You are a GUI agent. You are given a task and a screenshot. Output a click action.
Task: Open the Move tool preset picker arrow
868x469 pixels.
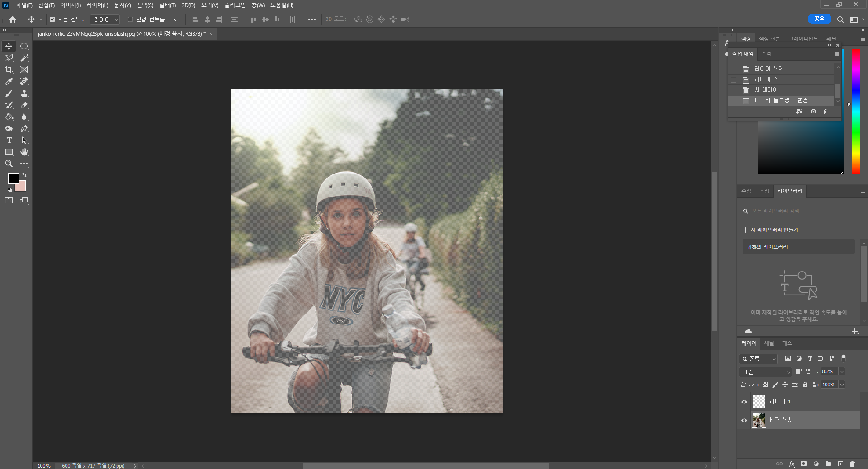click(x=41, y=19)
